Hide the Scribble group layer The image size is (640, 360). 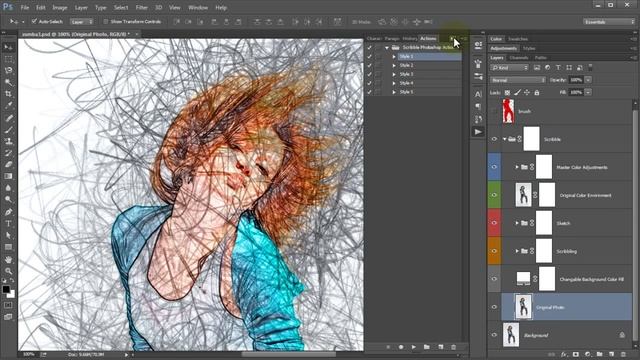pos(494,139)
